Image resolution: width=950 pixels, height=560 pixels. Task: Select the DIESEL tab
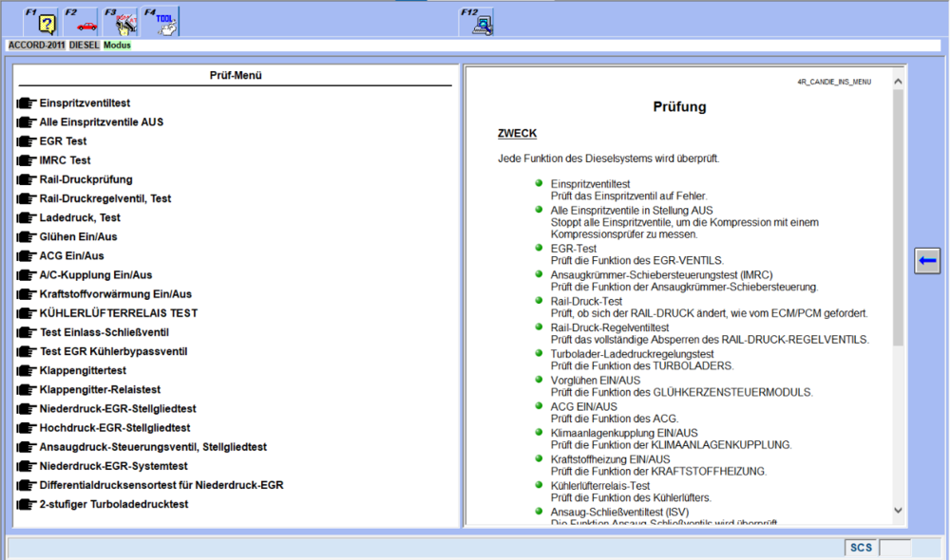pos(84,45)
